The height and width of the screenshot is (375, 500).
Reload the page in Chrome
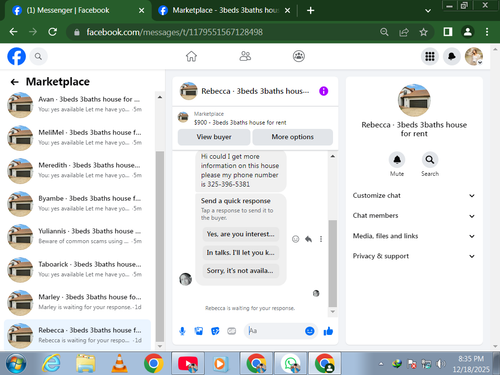tap(52, 32)
